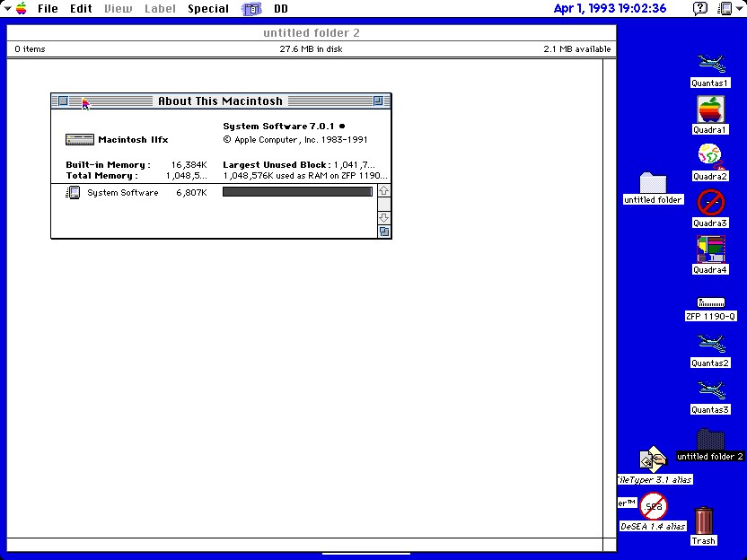Select the highlighted untitled folder 2 icon
This screenshot has height=560, width=747.
(x=710, y=439)
